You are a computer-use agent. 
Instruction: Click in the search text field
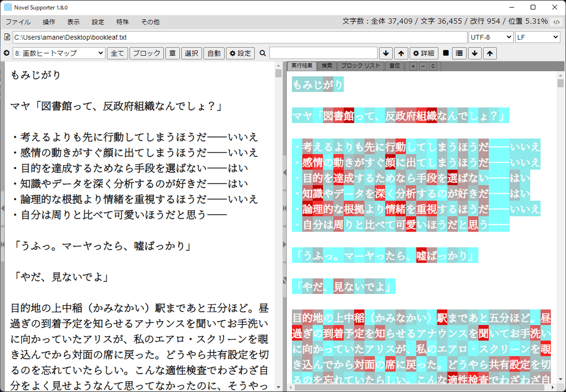coord(323,53)
